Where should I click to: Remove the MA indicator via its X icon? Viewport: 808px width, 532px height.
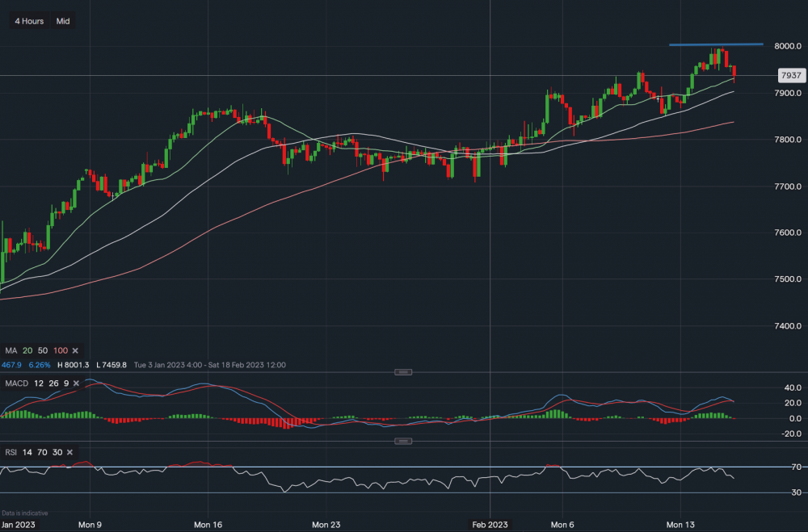pos(74,350)
